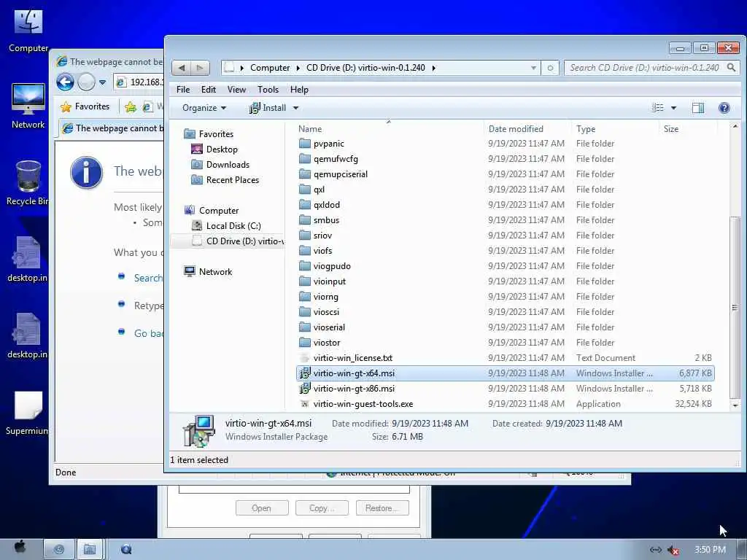Expand breadcrumb arrow after Computer
The width and height of the screenshot is (747, 560).
tap(298, 68)
